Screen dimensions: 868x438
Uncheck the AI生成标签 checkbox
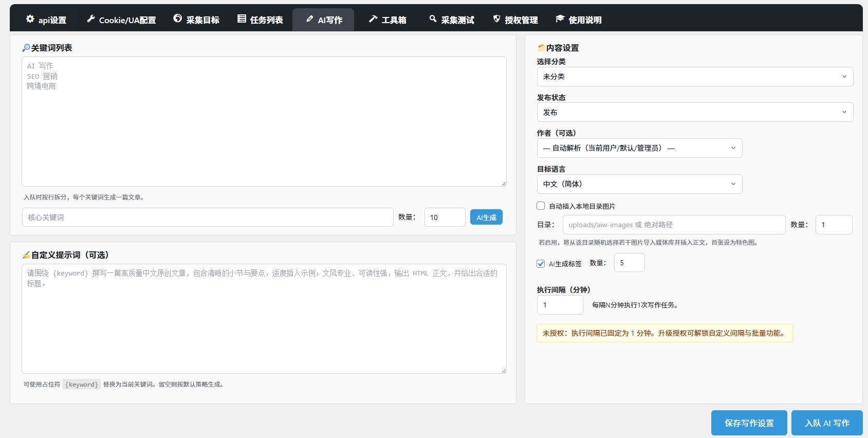pos(541,264)
